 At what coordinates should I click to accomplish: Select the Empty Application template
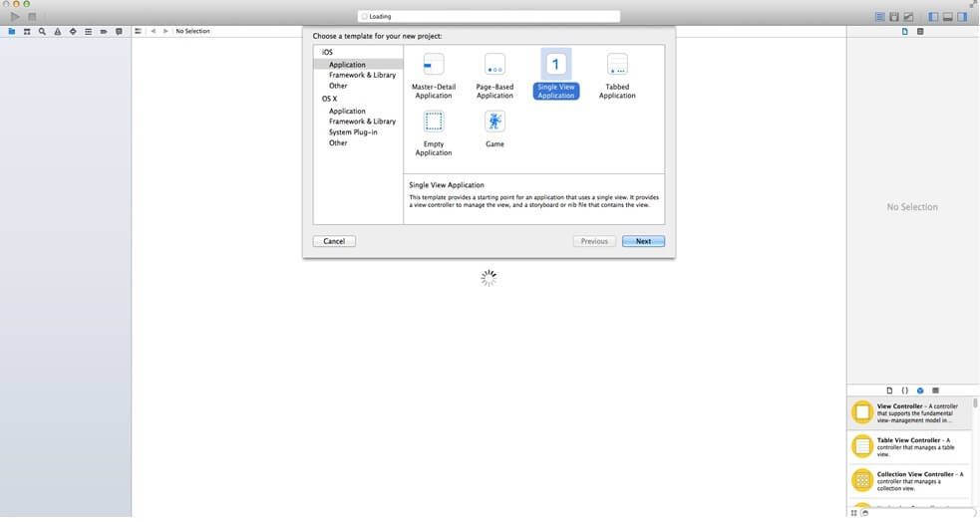(434, 133)
